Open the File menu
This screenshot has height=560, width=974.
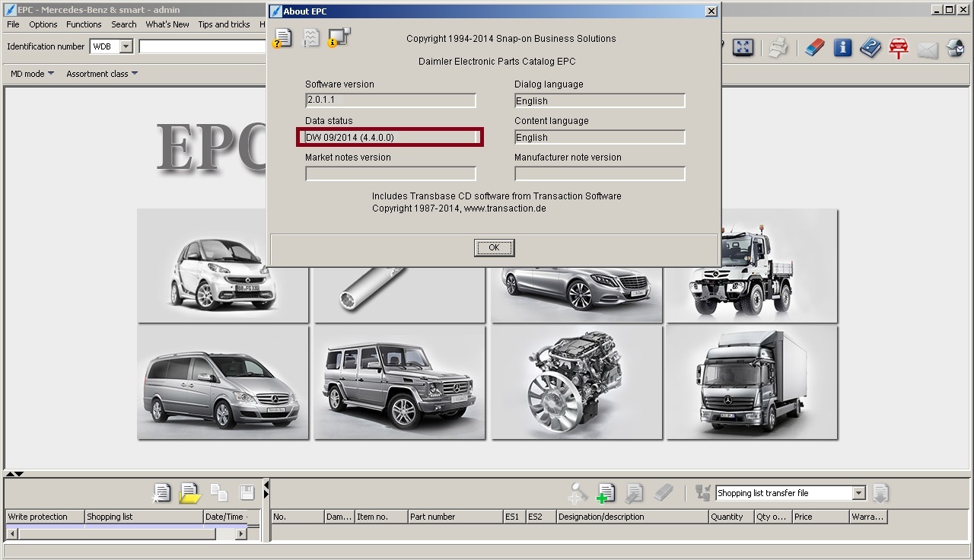13,24
